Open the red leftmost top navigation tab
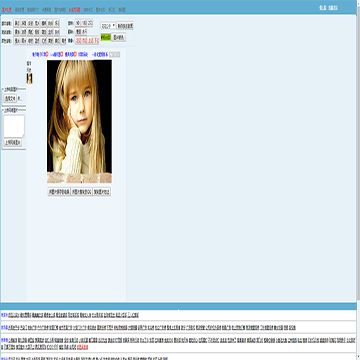The height and width of the screenshot is (360, 360). pyautogui.click(x=6, y=10)
